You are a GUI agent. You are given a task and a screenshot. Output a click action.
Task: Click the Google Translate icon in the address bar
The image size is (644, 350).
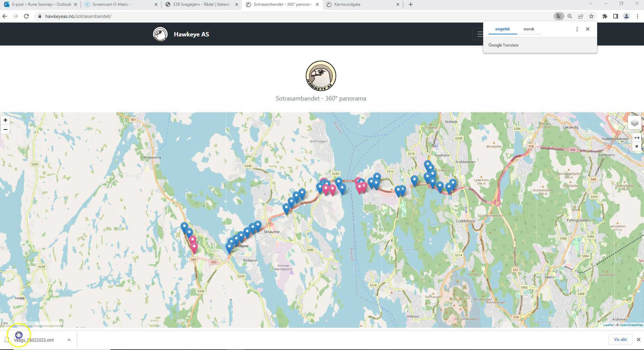559,16
